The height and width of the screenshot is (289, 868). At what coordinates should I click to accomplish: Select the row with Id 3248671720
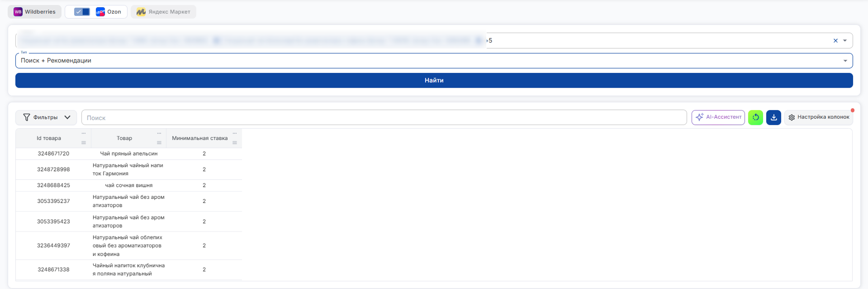tap(129, 154)
